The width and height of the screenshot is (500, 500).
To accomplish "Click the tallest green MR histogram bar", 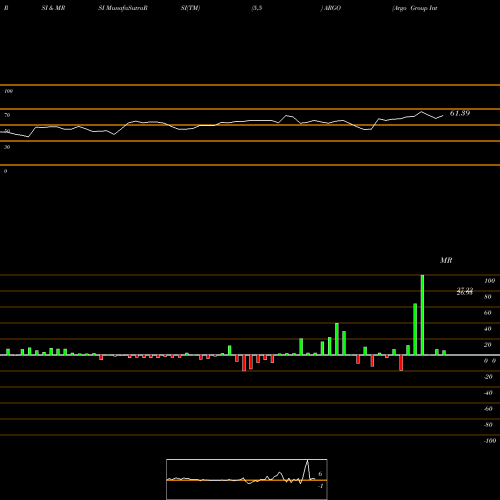I will (x=422, y=315).
